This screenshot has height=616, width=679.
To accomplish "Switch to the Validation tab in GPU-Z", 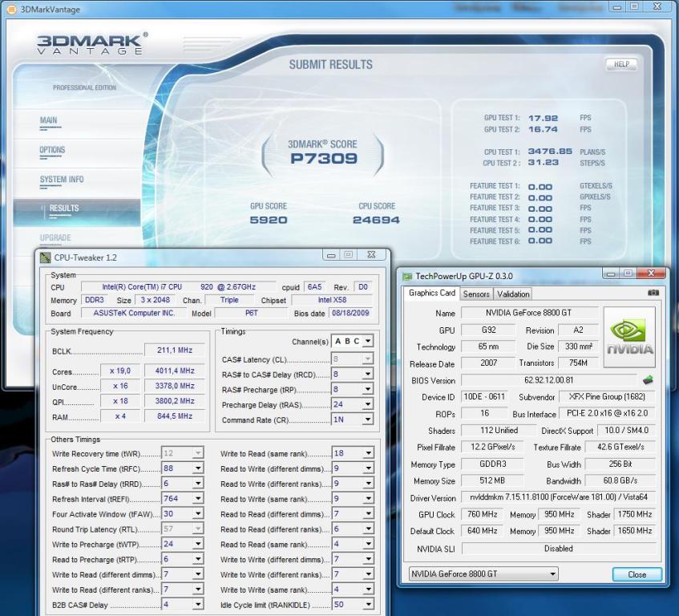I will point(513,294).
